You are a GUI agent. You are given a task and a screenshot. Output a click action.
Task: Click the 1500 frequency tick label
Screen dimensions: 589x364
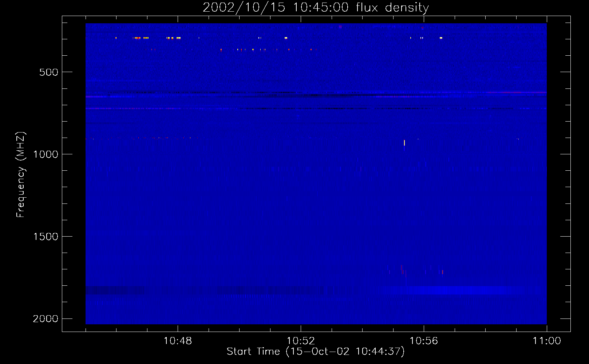[46, 237]
